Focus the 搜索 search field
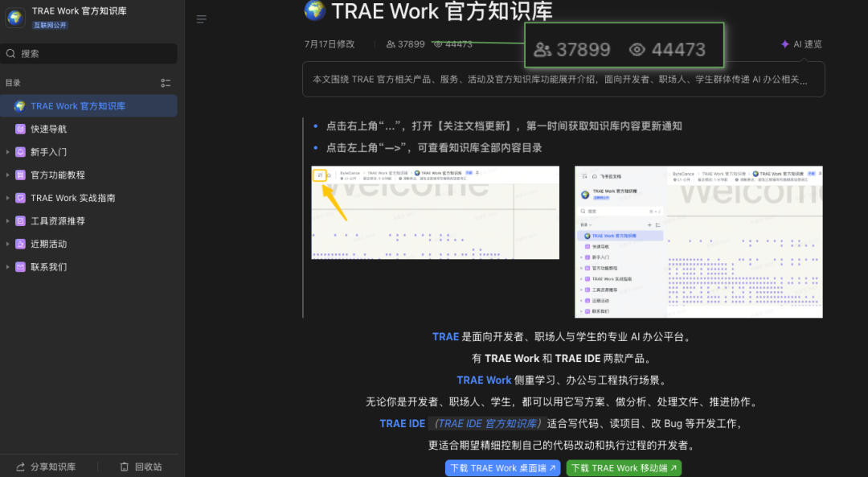The width and height of the screenshot is (868, 477). [88, 54]
